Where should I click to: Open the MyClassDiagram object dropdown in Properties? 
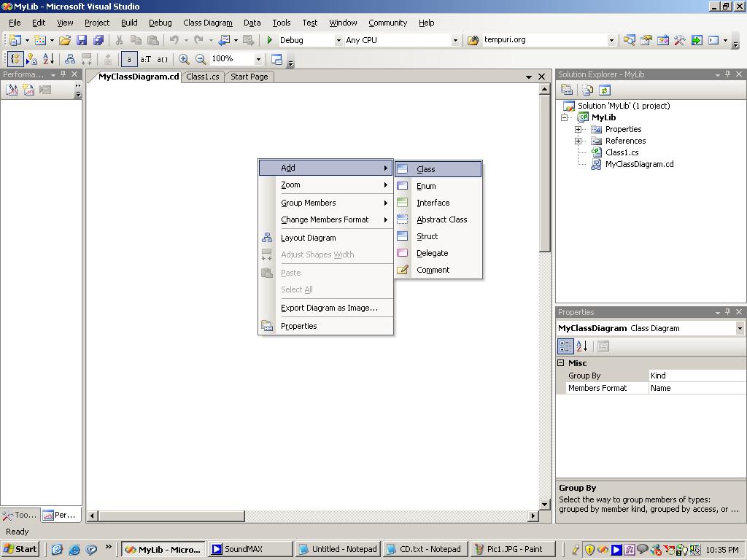tap(740, 328)
